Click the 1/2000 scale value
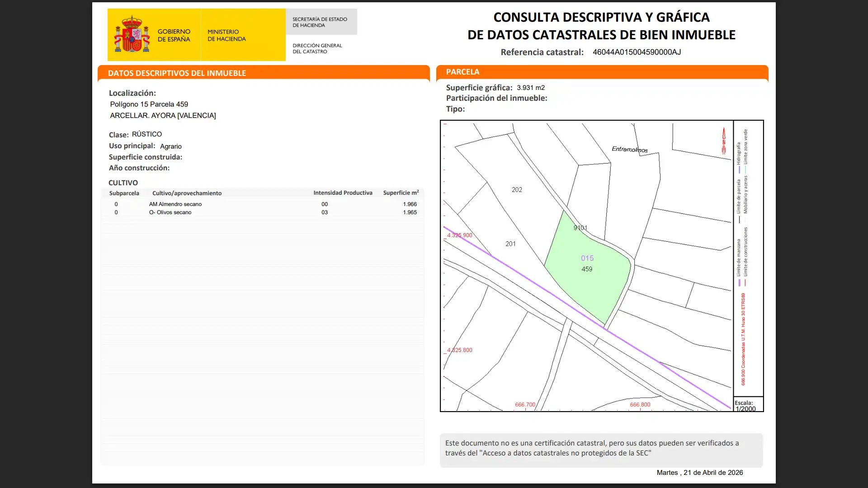Viewport: 868px width, 488px height. 745,409
